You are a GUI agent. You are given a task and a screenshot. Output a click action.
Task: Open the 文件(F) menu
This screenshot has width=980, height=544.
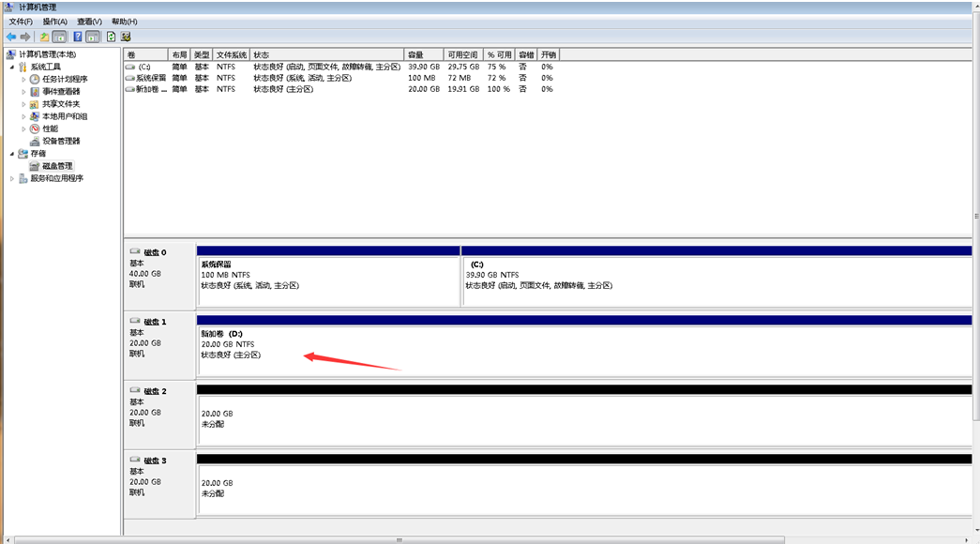click(x=21, y=21)
